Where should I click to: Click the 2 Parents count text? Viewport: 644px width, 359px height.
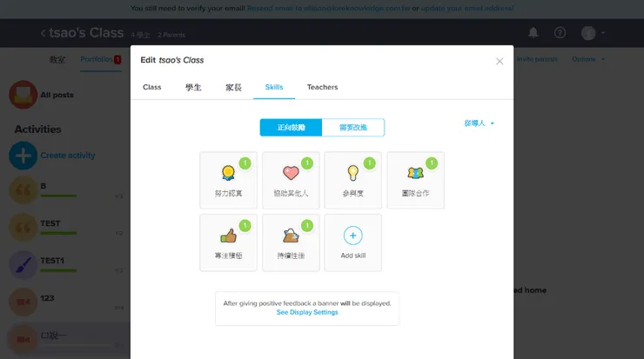point(171,35)
